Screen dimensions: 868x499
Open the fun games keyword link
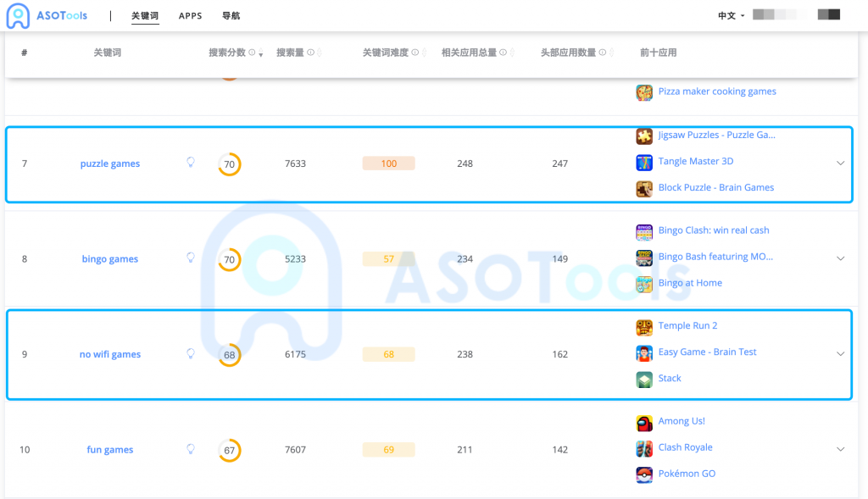pos(110,450)
